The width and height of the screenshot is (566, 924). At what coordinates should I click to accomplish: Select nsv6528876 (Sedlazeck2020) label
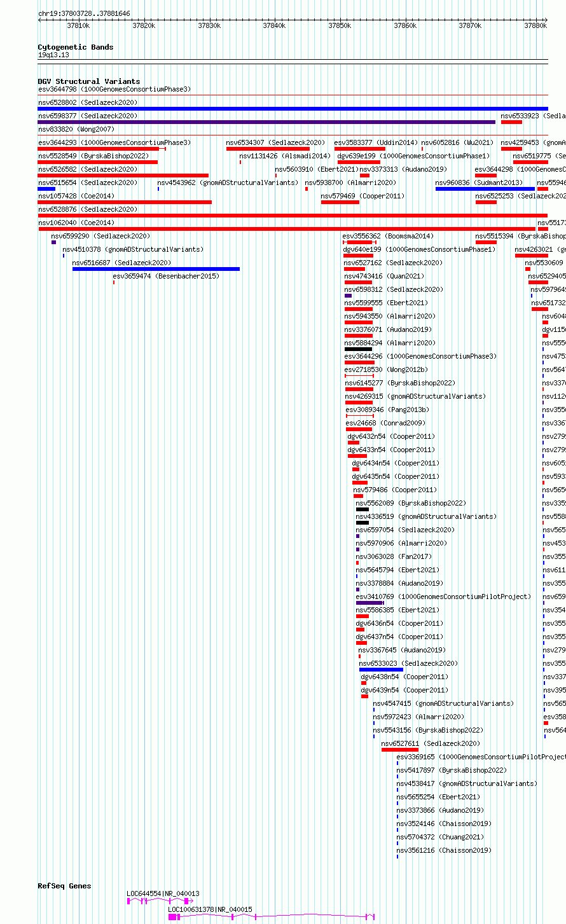click(88, 209)
